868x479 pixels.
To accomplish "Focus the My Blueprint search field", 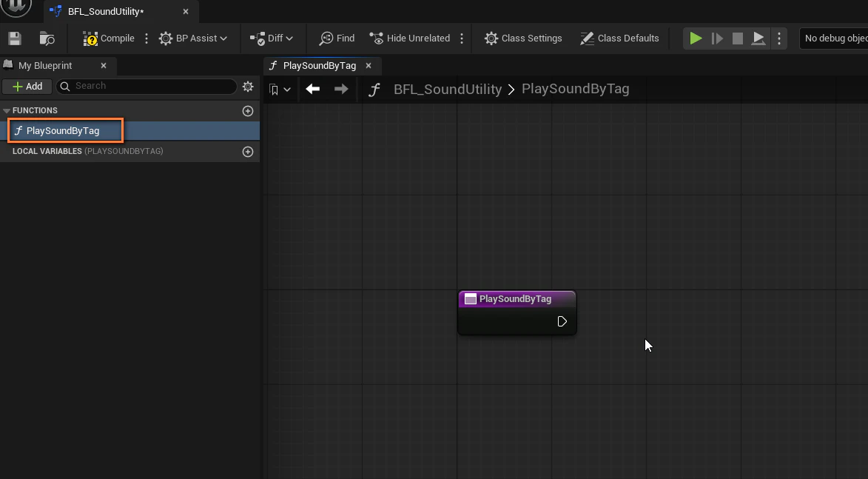I will (147, 86).
